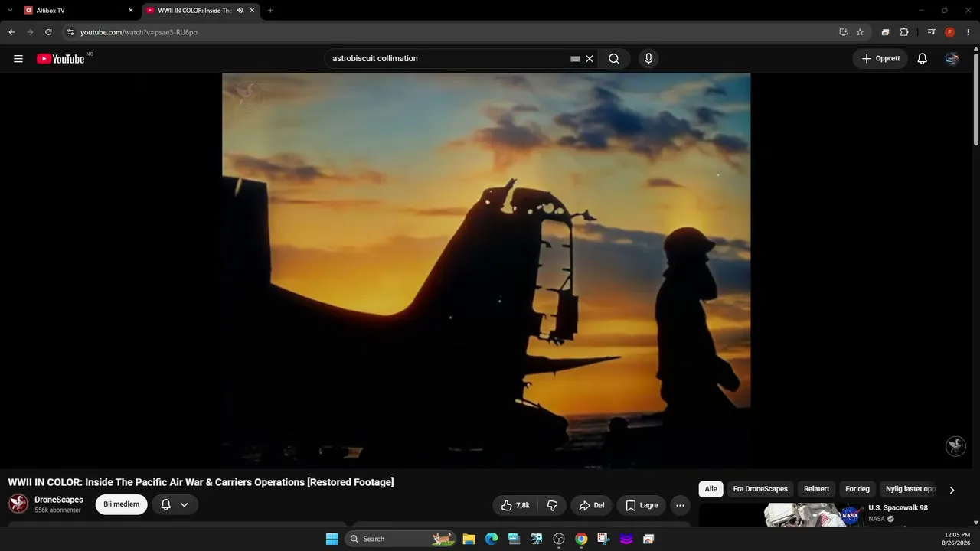Open a new browser tab
Screen dimensions: 980x551
click(x=270, y=11)
